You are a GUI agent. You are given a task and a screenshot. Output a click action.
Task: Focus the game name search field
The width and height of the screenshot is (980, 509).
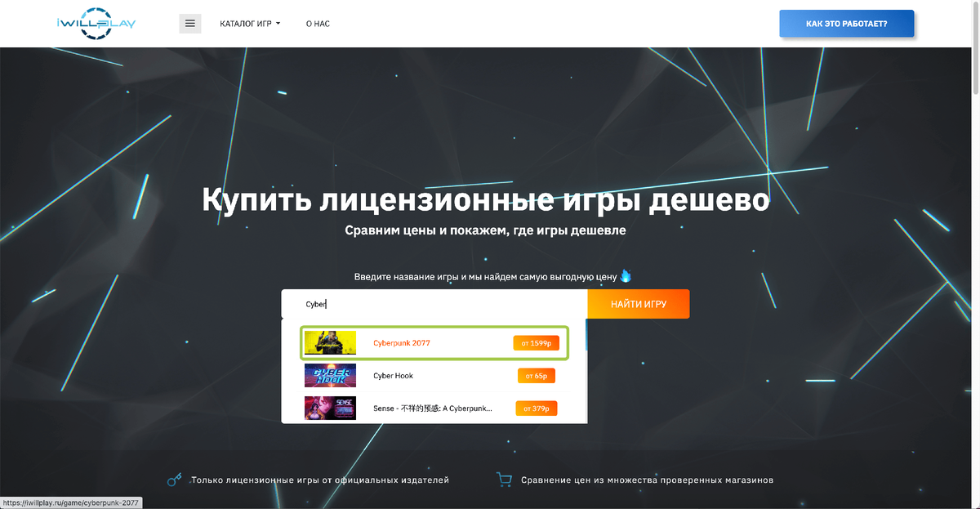pyautogui.click(x=434, y=304)
